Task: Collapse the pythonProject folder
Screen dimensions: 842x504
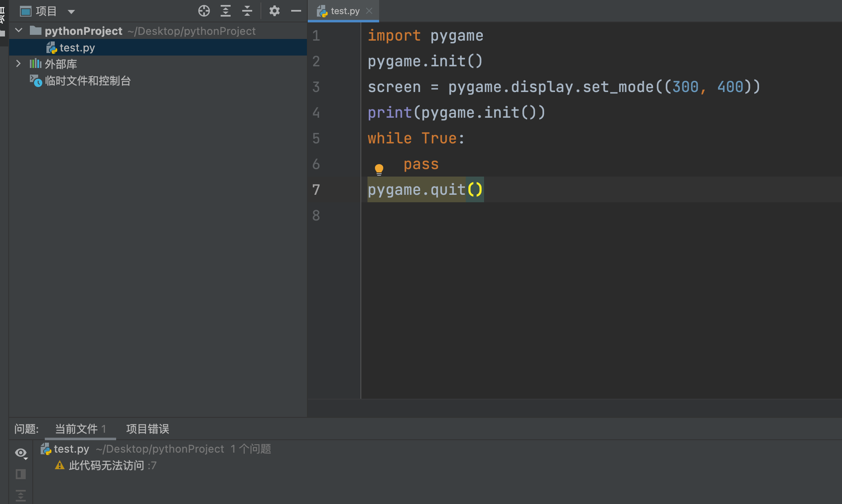Action: (19, 30)
